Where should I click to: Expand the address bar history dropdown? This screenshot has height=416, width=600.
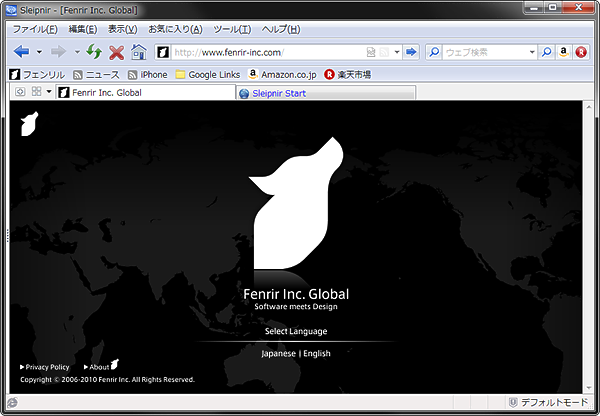coord(397,52)
